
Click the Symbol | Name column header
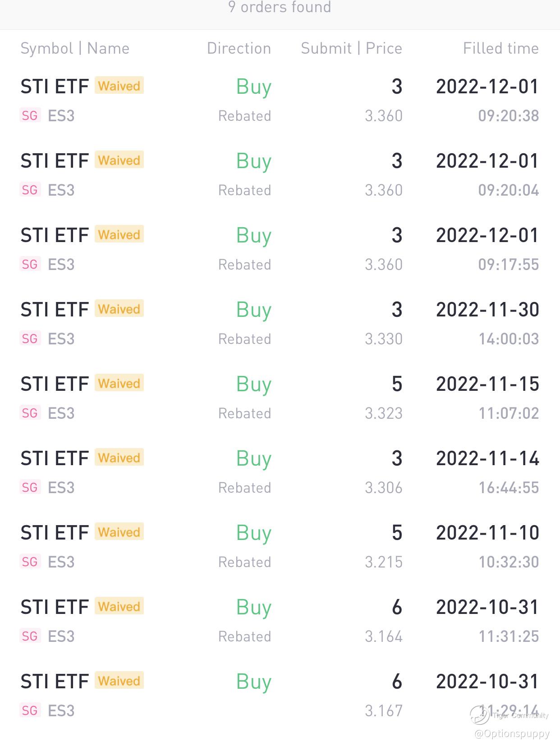(x=75, y=48)
